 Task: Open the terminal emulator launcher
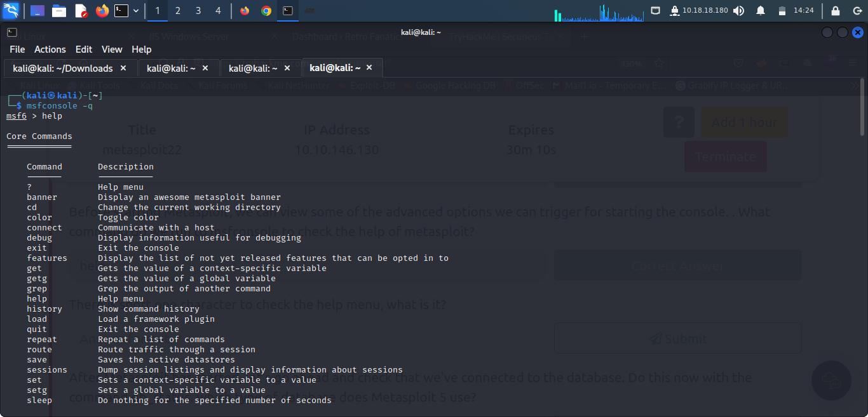pyautogui.click(x=121, y=11)
